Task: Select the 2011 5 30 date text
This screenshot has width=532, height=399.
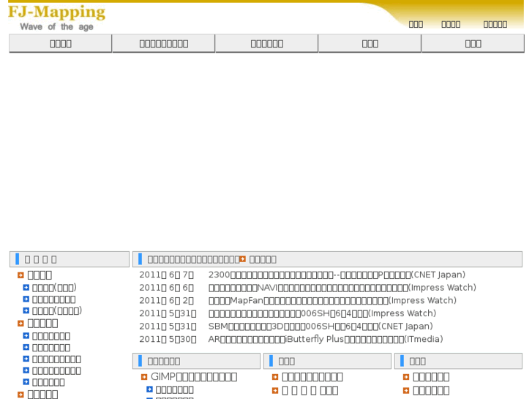Action: pyautogui.click(x=168, y=339)
